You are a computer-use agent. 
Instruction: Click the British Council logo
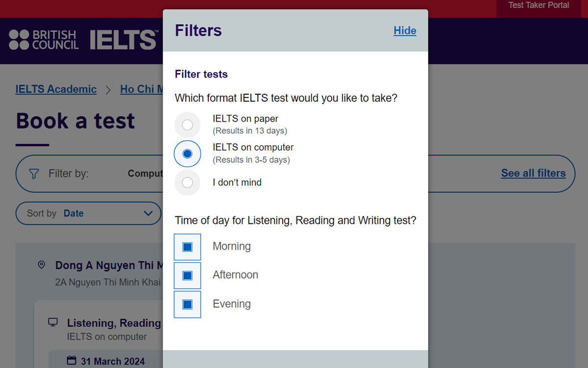44,40
